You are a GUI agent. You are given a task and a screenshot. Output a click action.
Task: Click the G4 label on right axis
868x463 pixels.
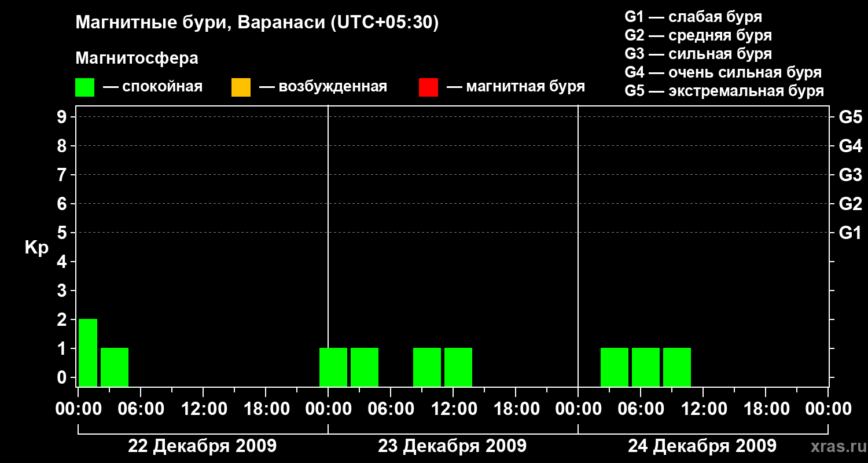coord(851,146)
